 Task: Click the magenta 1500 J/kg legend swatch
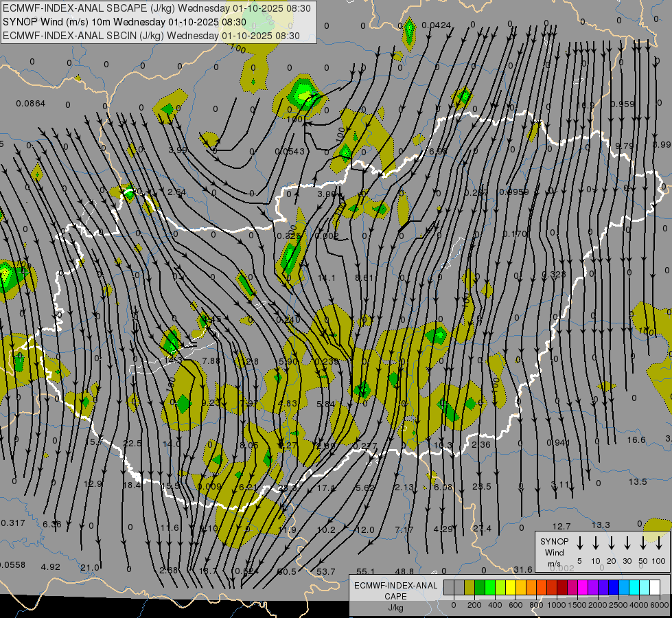click(x=583, y=588)
